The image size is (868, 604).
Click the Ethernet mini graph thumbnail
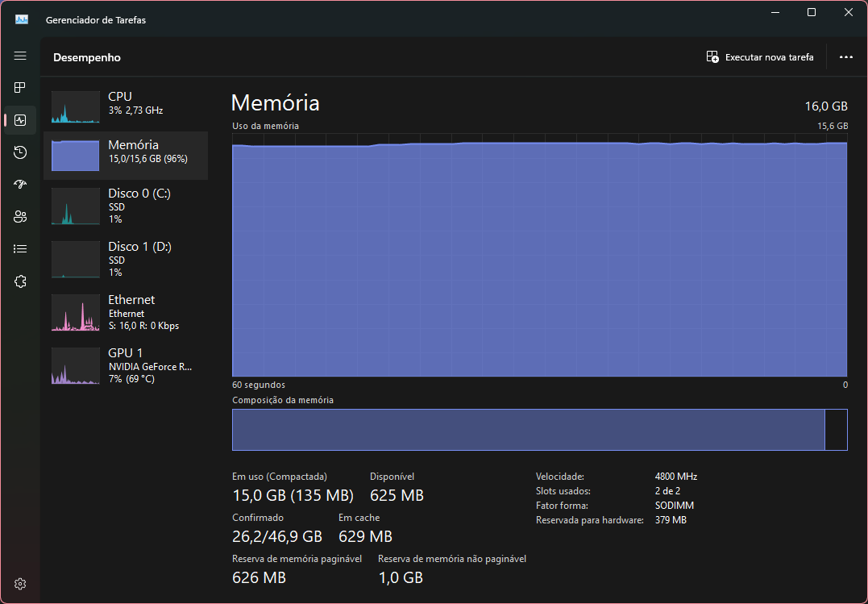[75, 313]
